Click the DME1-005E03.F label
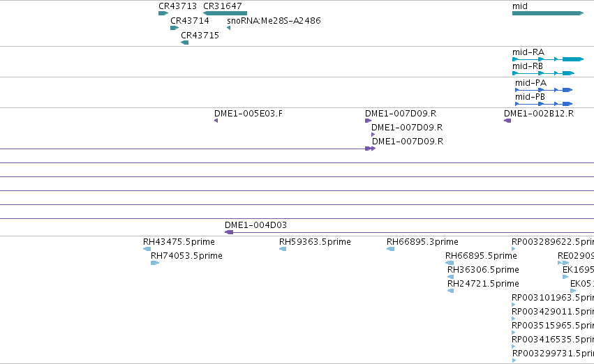This screenshot has width=594, height=364. (248, 114)
